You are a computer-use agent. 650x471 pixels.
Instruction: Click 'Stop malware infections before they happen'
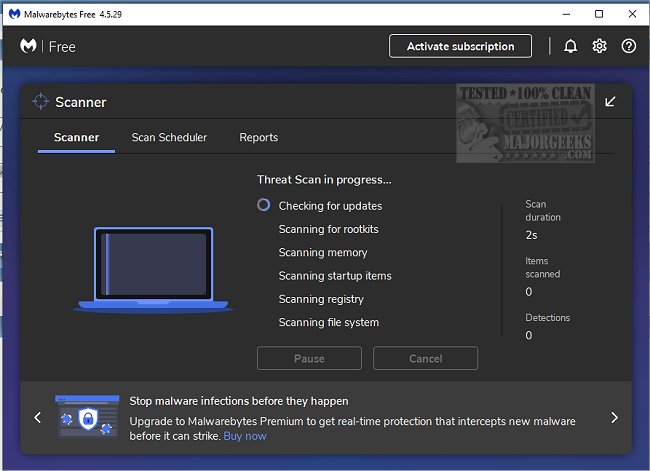coord(239,401)
